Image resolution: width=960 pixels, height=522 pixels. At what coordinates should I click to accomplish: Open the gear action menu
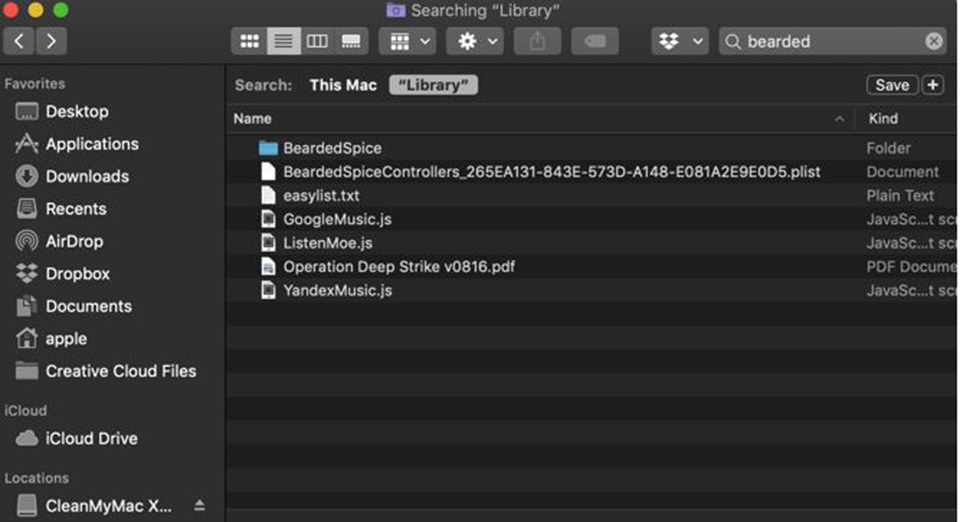tap(476, 42)
